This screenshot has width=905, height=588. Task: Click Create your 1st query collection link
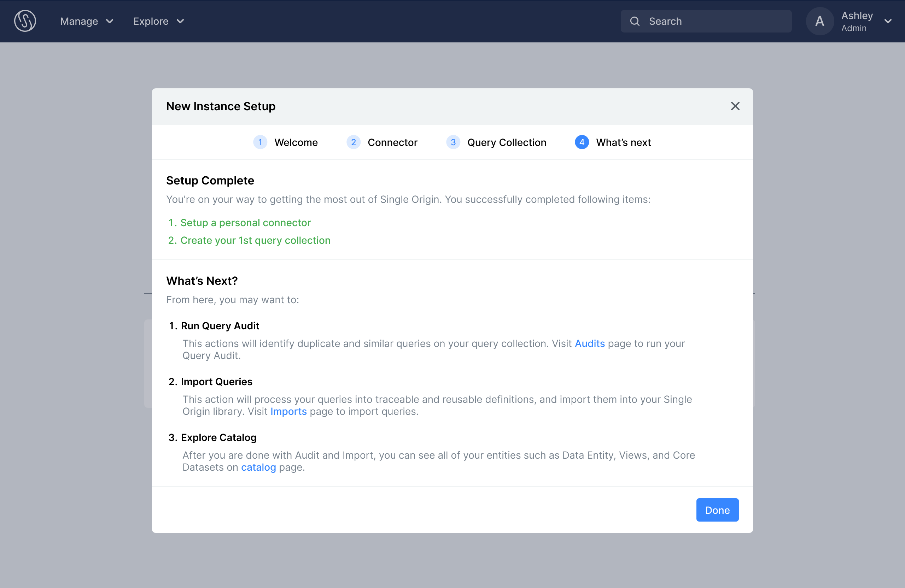pyautogui.click(x=255, y=240)
